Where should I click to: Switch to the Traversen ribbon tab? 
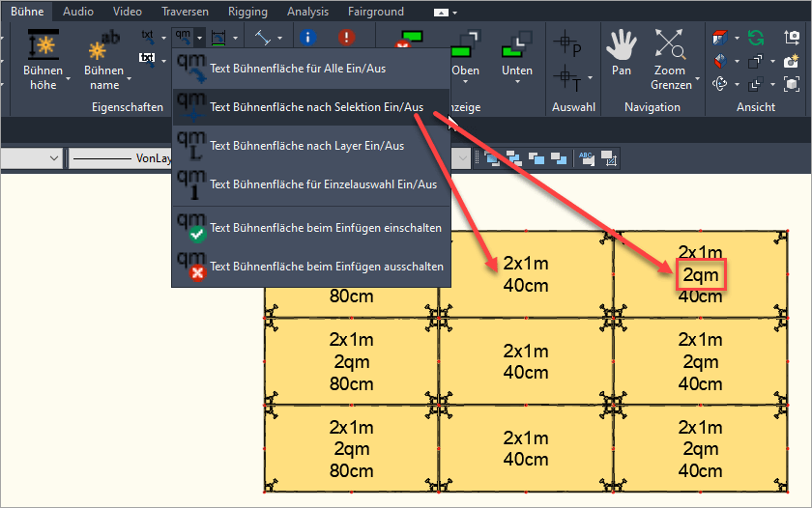(185, 12)
